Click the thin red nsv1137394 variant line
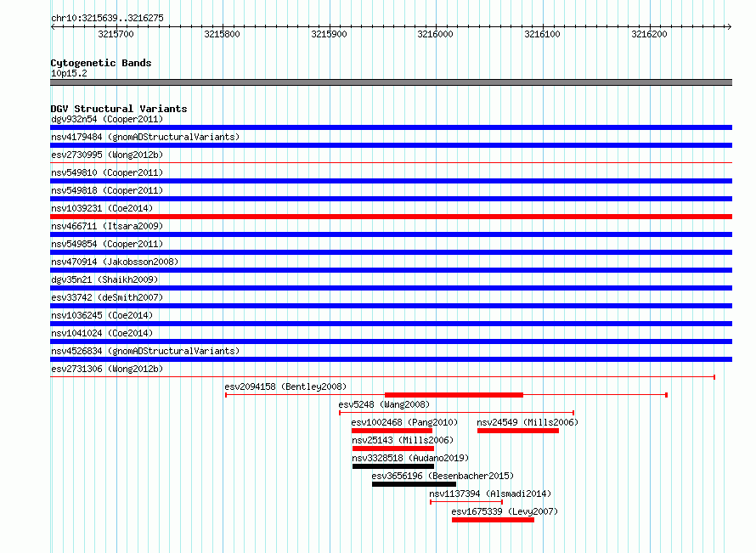Image resolution: width=756 pixels, height=553 pixels. tap(466, 502)
